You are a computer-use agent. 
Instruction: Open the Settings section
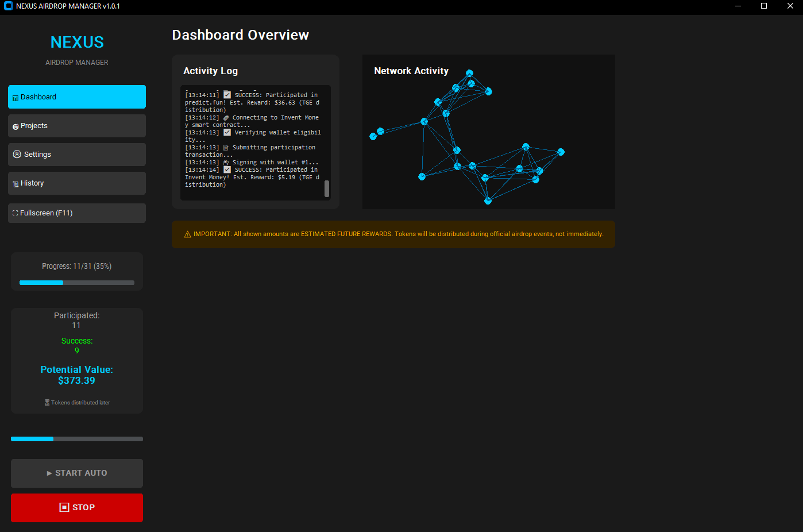(77, 155)
